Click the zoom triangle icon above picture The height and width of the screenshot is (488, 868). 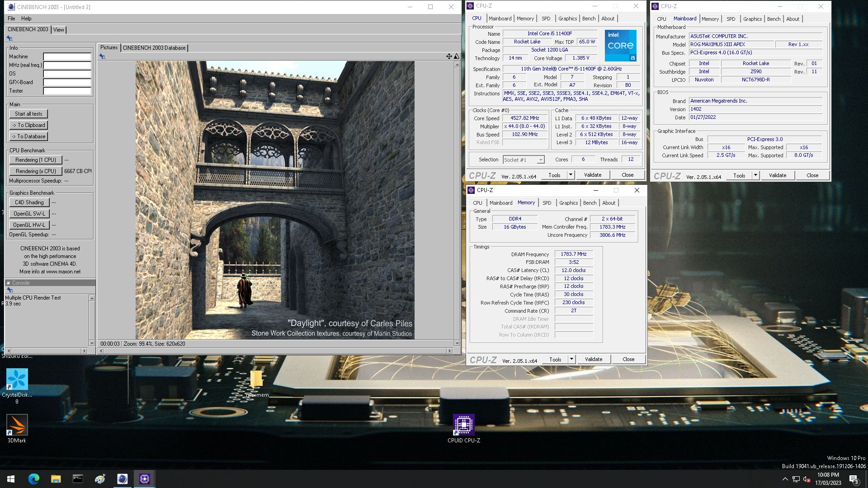coord(457,56)
